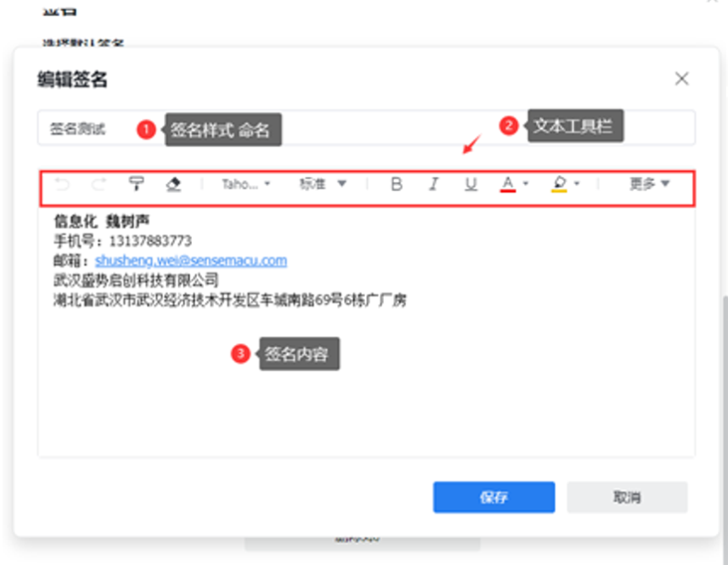This screenshot has height=565, width=728.
Task: Expand the 更多 toolbar menu
Action: click(649, 184)
